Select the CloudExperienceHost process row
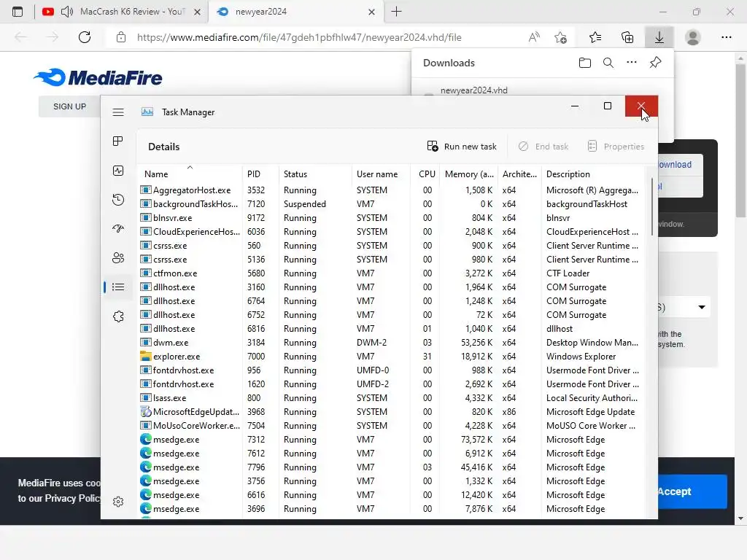Screen dimensions: 747x560 (391, 232)
